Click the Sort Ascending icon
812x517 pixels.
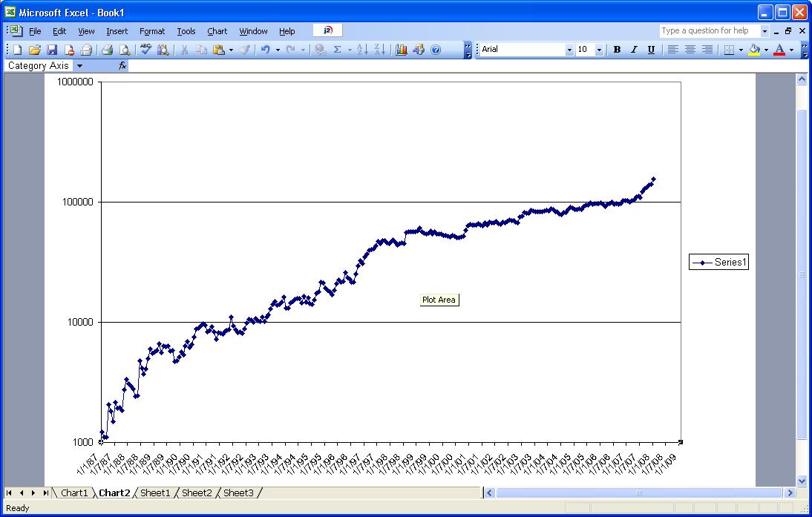coord(362,50)
